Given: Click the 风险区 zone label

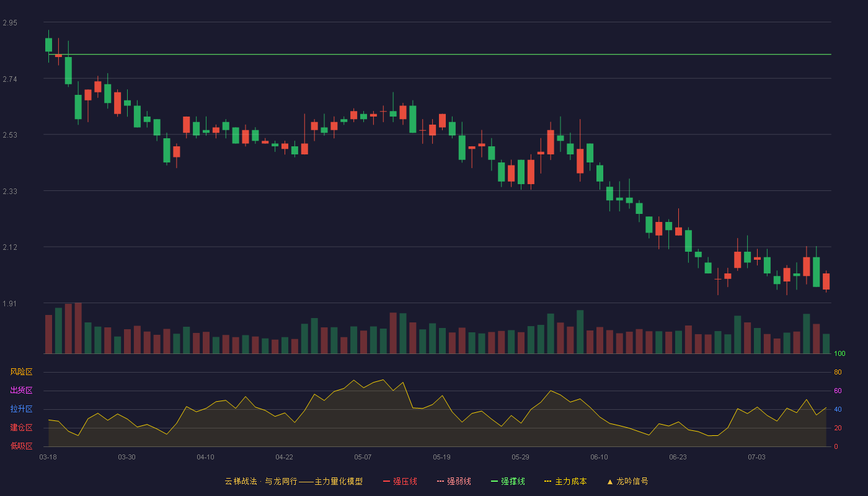Looking at the screenshot, I should [21, 372].
